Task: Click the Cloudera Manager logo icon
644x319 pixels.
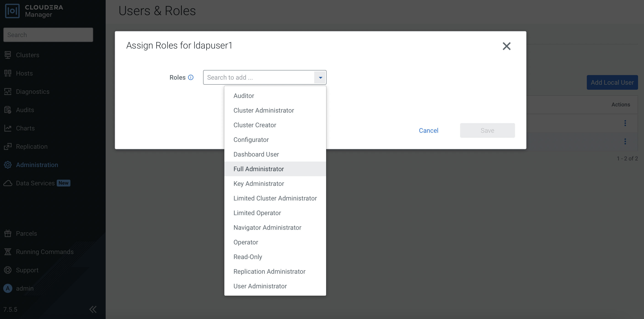Action: 12,11
